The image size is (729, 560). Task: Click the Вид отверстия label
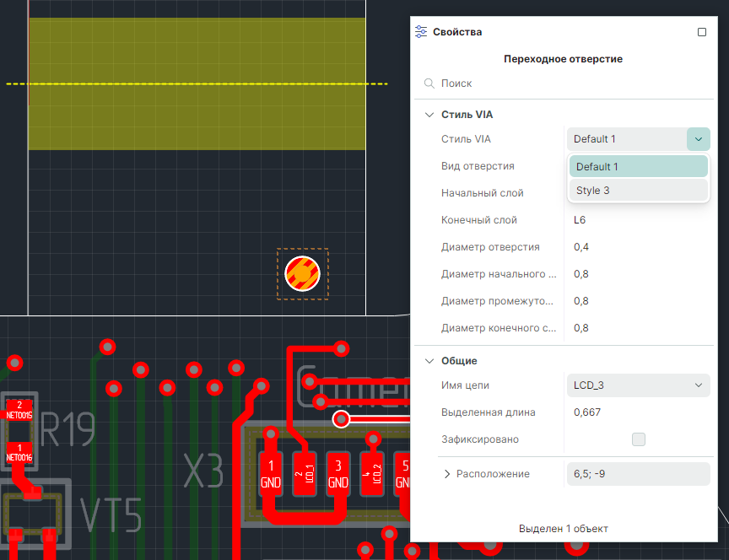pyautogui.click(x=478, y=166)
